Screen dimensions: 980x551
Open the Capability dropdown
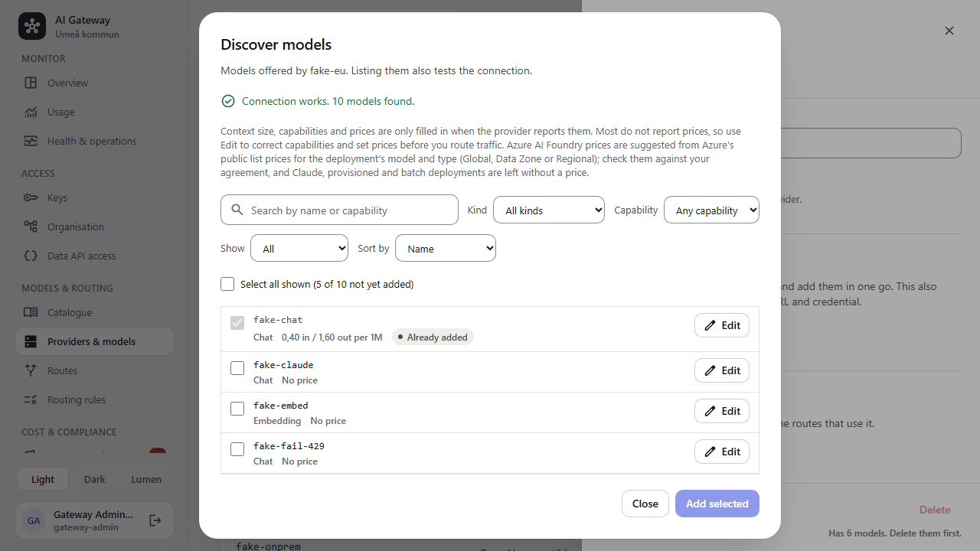(x=711, y=210)
